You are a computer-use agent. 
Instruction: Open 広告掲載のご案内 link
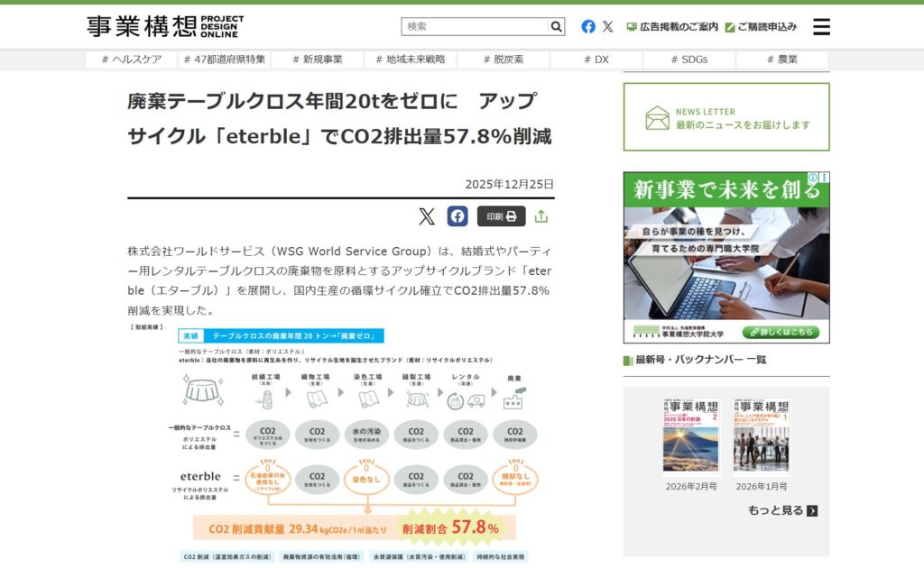672,27
